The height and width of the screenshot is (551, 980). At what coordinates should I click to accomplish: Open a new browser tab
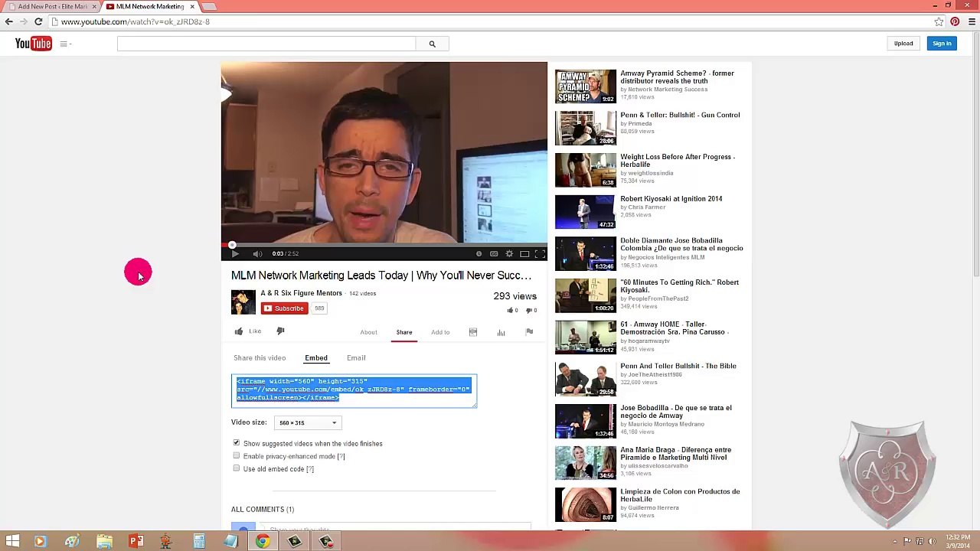pyautogui.click(x=208, y=6)
